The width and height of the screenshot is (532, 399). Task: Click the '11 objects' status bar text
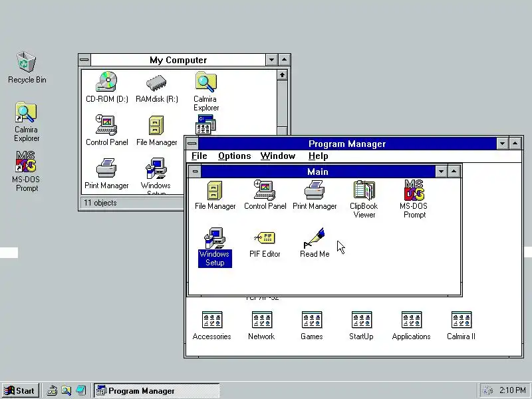(x=100, y=203)
